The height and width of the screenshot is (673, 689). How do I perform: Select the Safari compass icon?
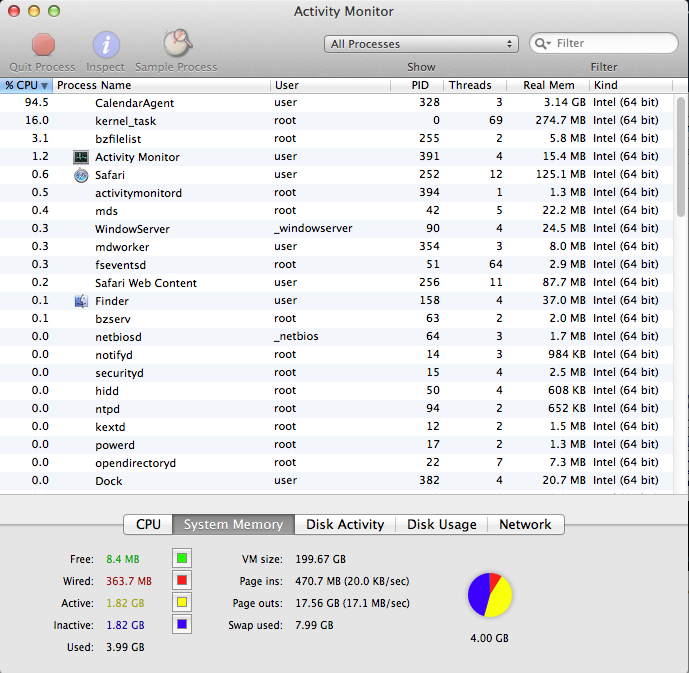point(81,175)
